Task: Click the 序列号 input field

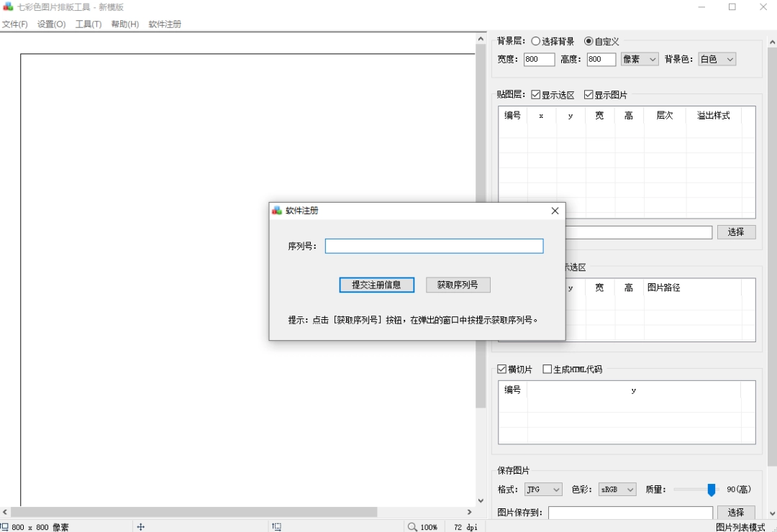Action: pos(434,245)
